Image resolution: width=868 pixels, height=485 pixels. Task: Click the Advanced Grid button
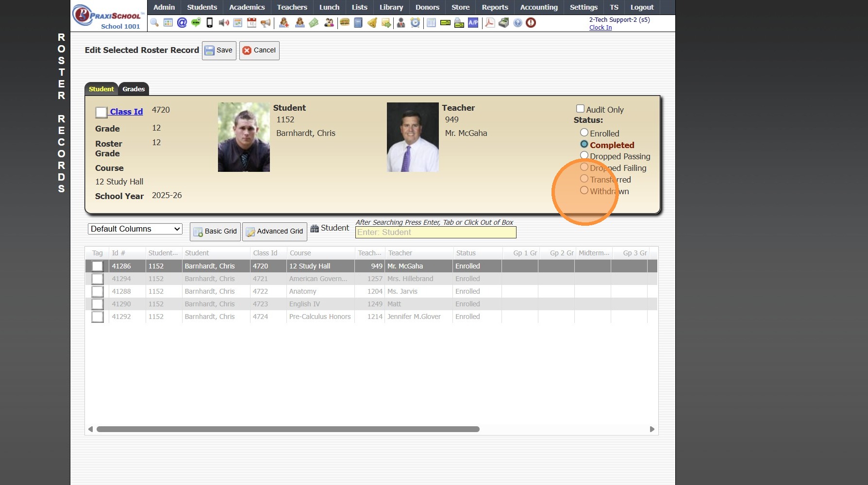click(274, 232)
